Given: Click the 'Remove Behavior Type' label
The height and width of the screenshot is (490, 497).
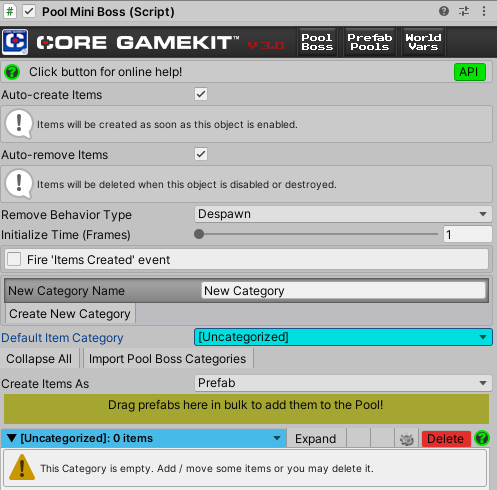Looking at the screenshot, I should click(x=67, y=215).
